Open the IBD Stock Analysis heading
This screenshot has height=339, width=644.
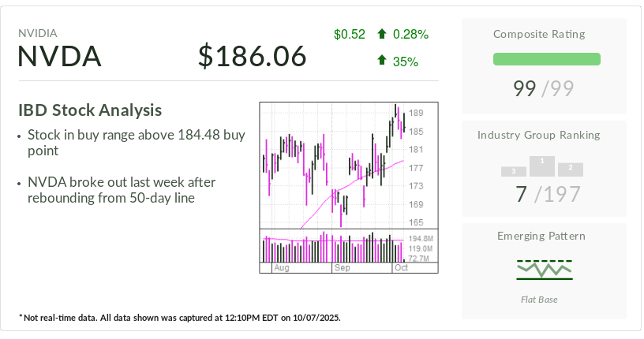pos(90,110)
